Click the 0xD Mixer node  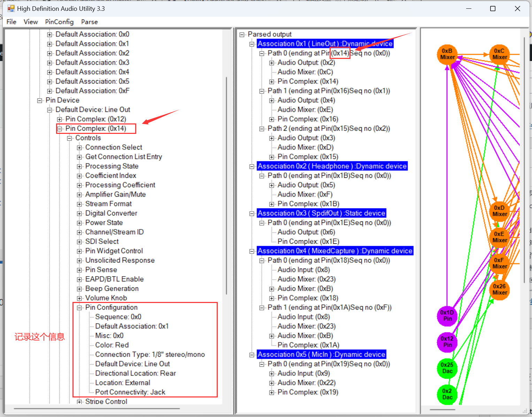(x=499, y=211)
